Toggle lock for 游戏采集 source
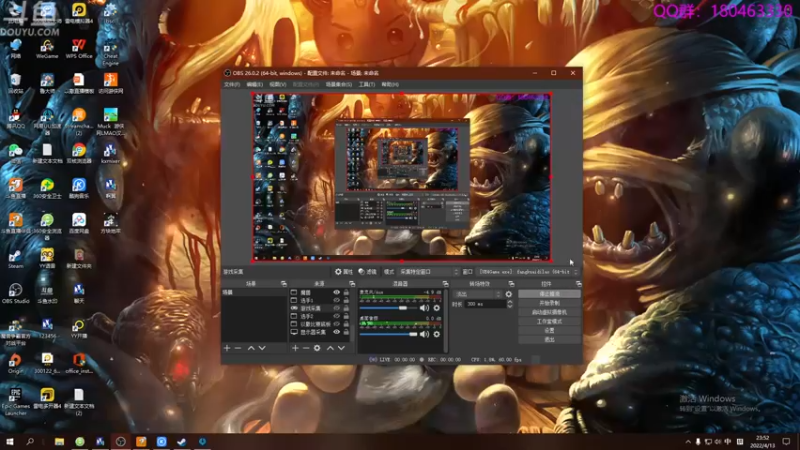 tap(346, 308)
